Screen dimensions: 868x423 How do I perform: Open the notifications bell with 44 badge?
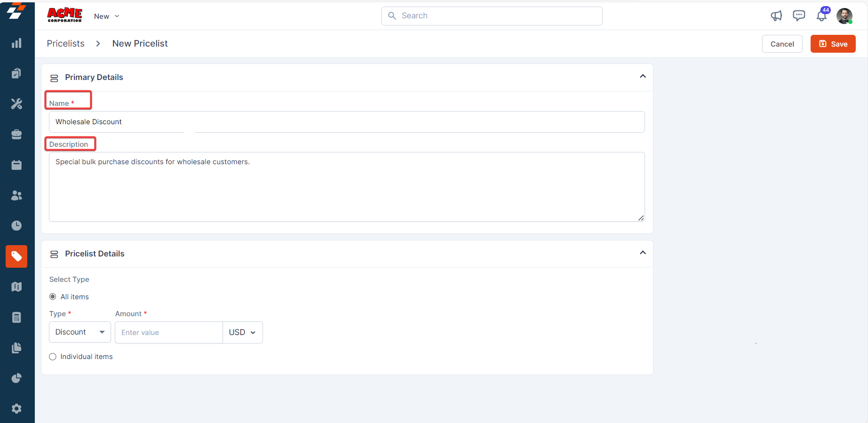[x=822, y=15]
